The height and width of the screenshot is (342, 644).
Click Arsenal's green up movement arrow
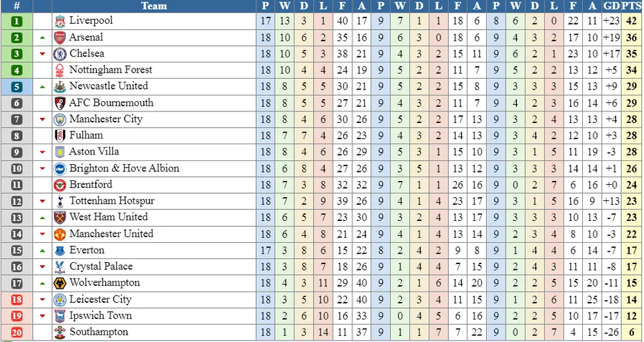coord(43,38)
